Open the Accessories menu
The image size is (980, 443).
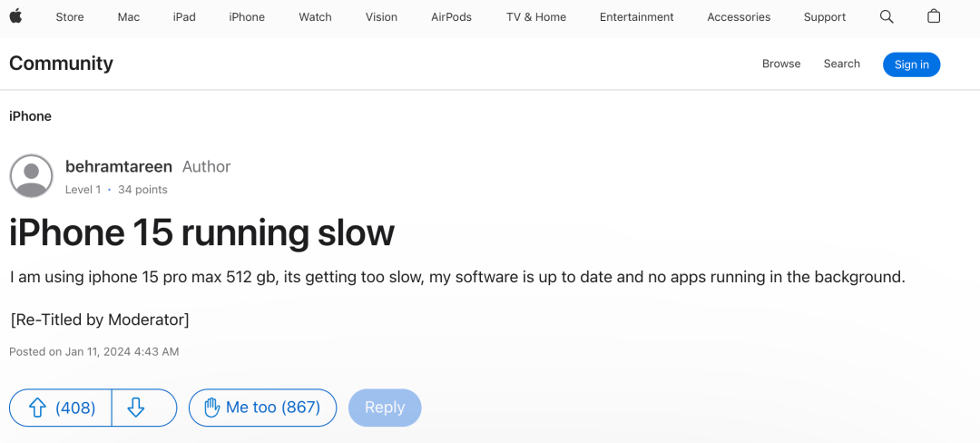[739, 17]
